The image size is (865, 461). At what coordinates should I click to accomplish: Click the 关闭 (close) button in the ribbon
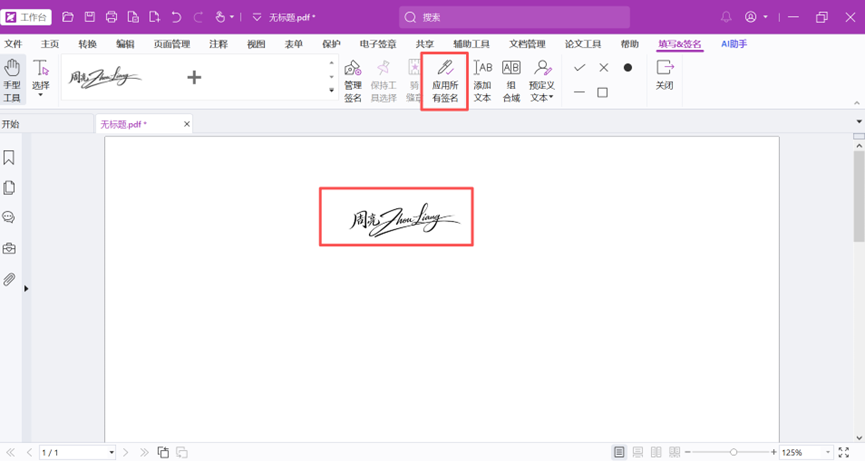pos(664,75)
